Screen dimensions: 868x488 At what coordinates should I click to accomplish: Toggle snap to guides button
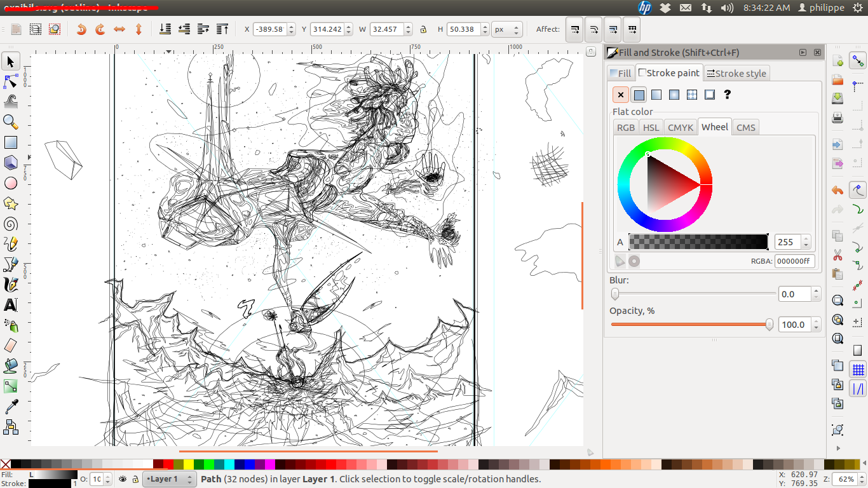858,389
